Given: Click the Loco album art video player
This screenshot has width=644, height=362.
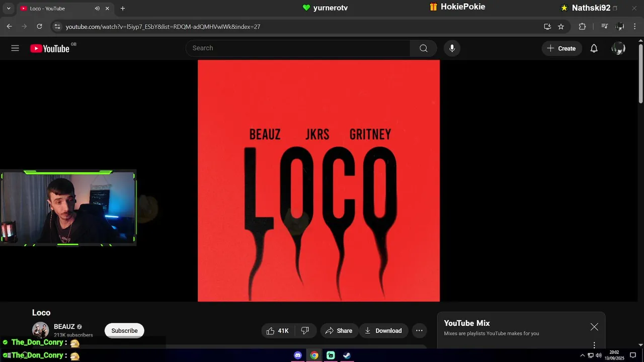Looking at the screenshot, I should point(318,181).
